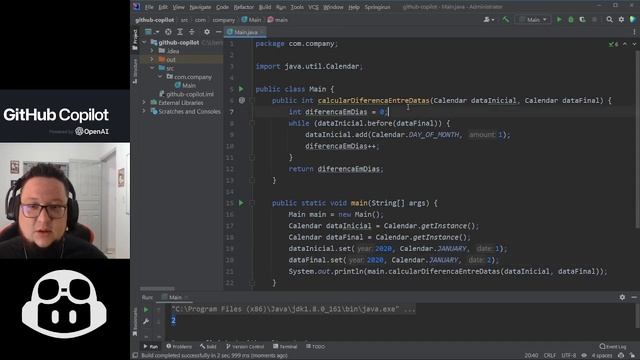
Task: Start debugging with the bug icon
Action: pos(571,20)
